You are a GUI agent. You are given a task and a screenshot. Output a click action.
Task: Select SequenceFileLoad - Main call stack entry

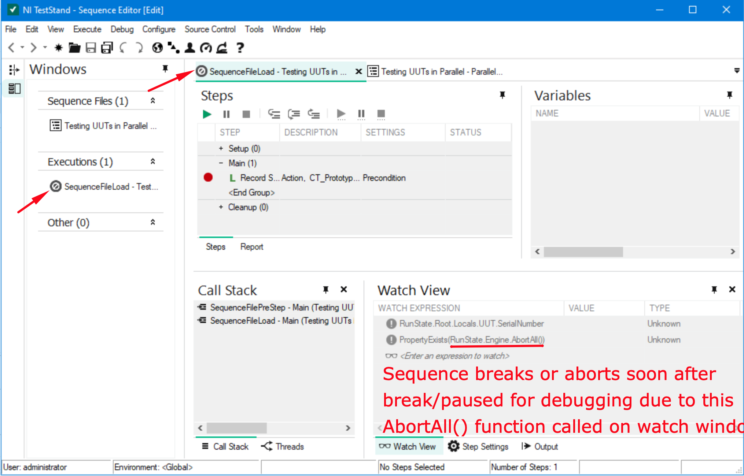(x=275, y=321)
